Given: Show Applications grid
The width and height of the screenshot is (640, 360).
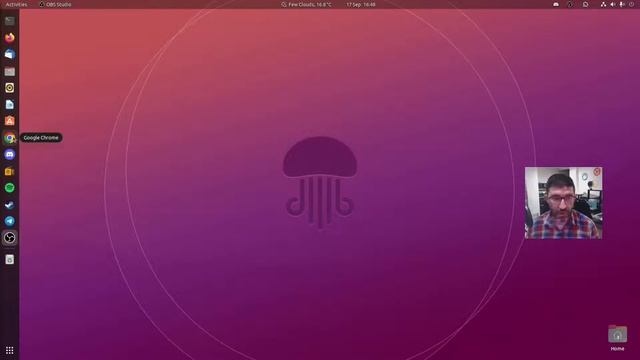Looking at the screenshot, I should tap(9, 350).
